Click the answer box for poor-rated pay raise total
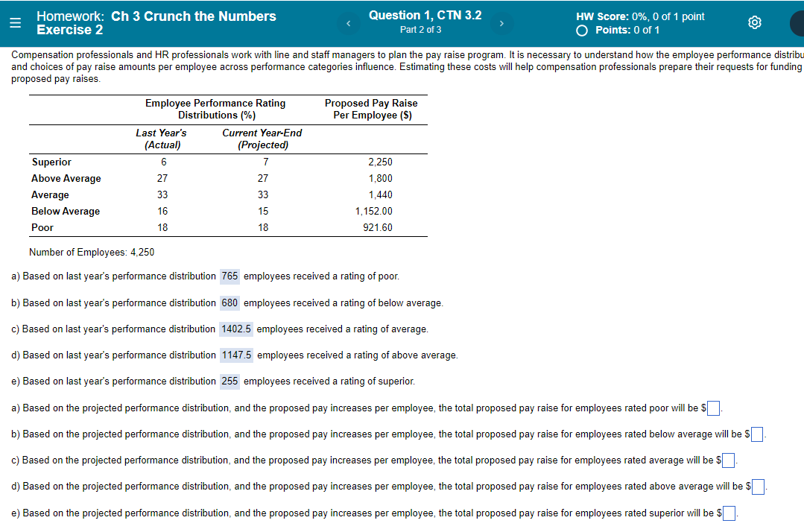The width and height of the screenshot is (804, 532). pos(713,408)
